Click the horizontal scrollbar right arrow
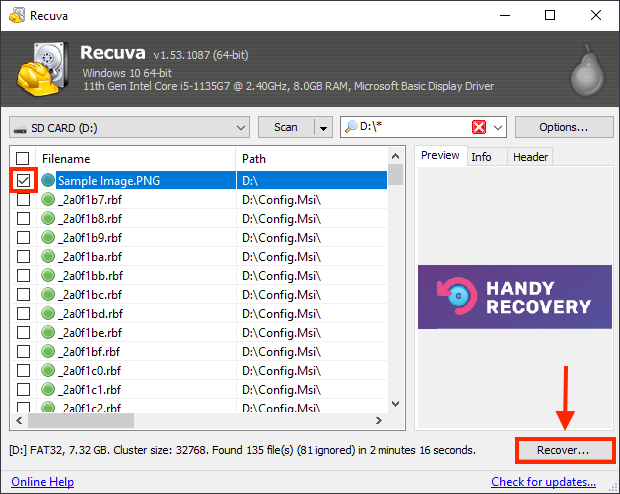620x494 pixels. point(379,420)
